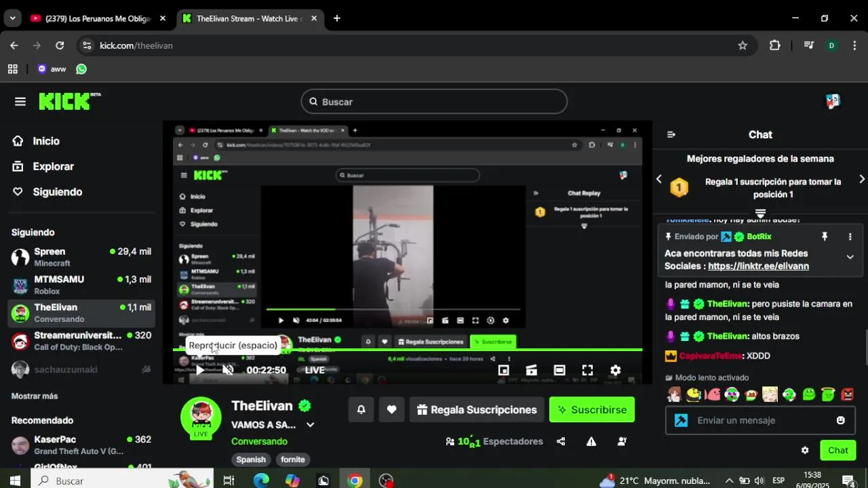Open KaserPac recommended channel
Screen dimensions: 868x488
[81, 445]
